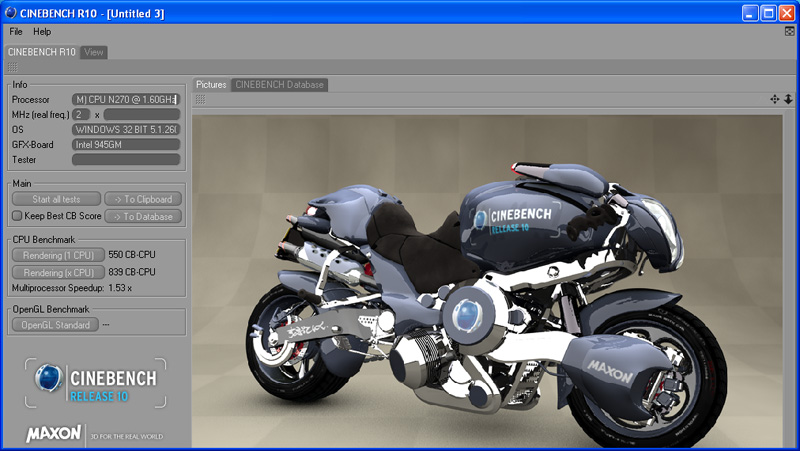Click the move view cross-arrow icon
800x451 pixels.
point(774,99)
